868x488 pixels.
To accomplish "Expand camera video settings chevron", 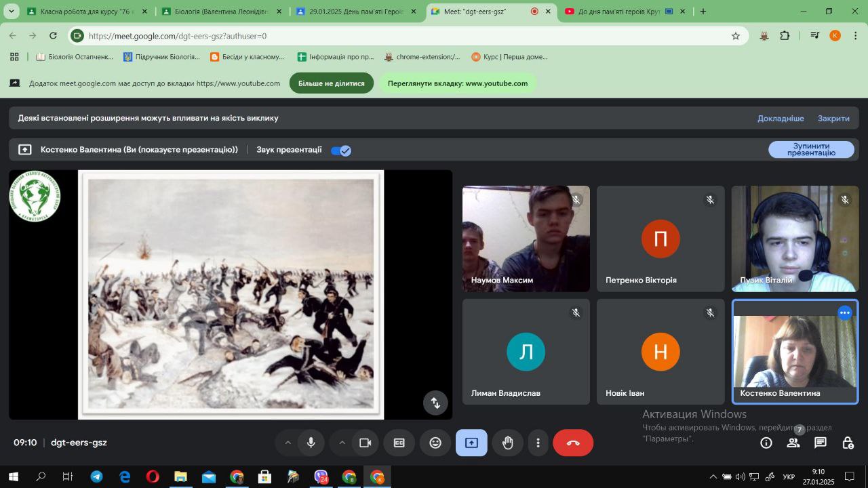I will [x=342, y=443].
